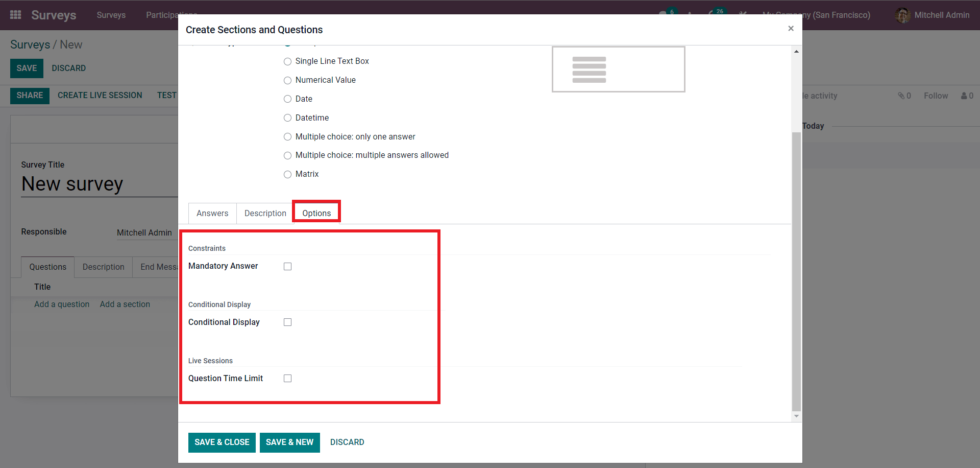Open the Options tab
This screenshot has width=980, height=468.
tap(316, 213)
